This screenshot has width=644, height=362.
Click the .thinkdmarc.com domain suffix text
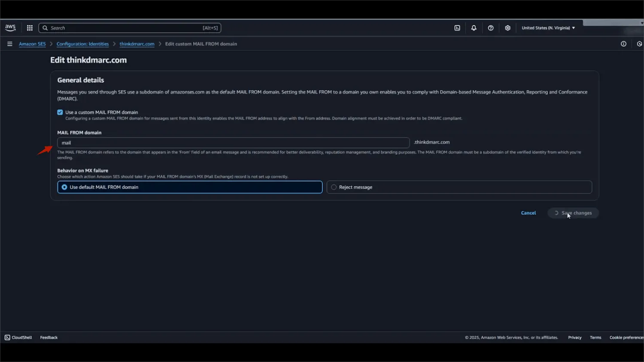click(432, 142)
